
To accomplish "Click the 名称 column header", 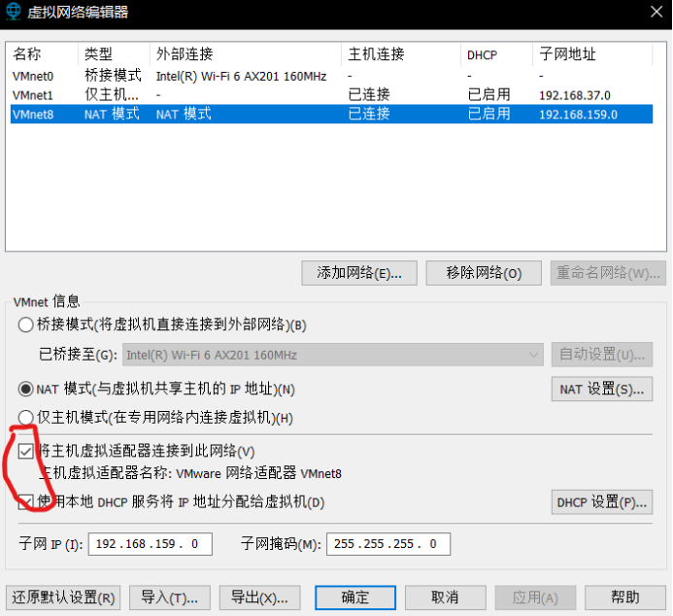I will (43, 54).
